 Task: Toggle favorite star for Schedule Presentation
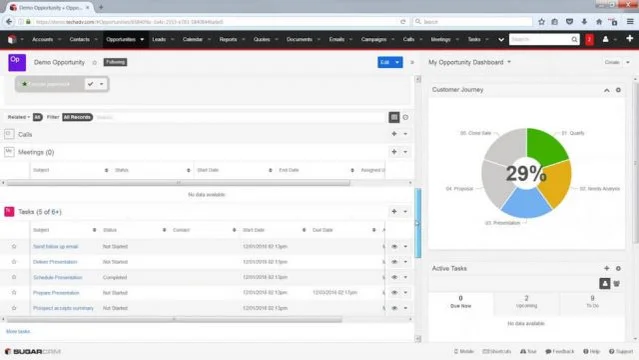point(14,277)
